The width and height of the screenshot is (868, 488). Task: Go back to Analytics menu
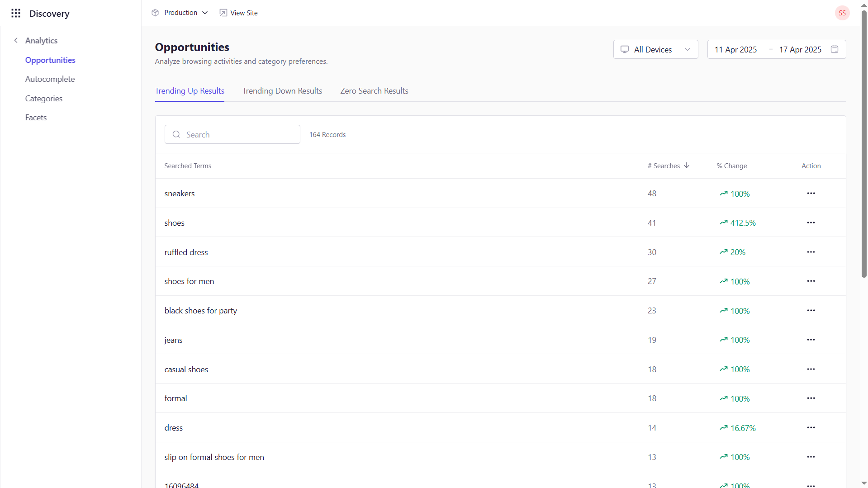[x=41, y=41]
